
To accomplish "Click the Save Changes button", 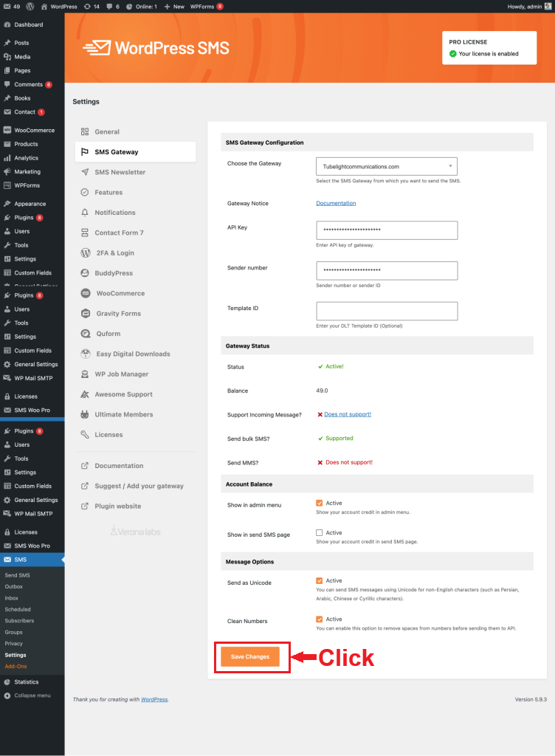I will 250,656.
